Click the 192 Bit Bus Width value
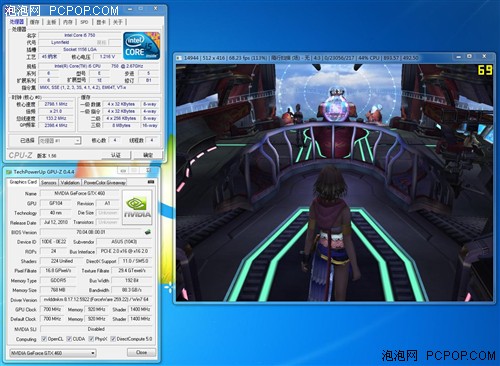This screenshot has height=366, width=500. [x=132, y=280]
